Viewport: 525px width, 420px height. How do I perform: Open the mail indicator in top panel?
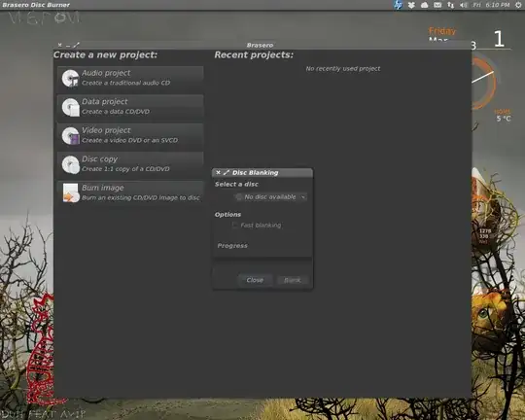click(437, 5)
